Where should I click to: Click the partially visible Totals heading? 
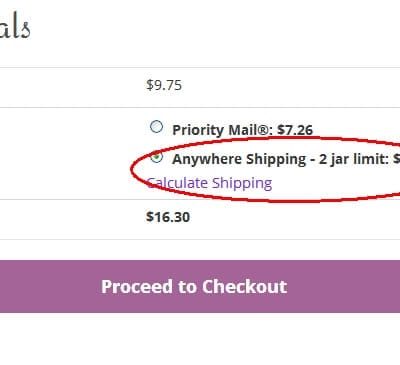pos(15,27)
